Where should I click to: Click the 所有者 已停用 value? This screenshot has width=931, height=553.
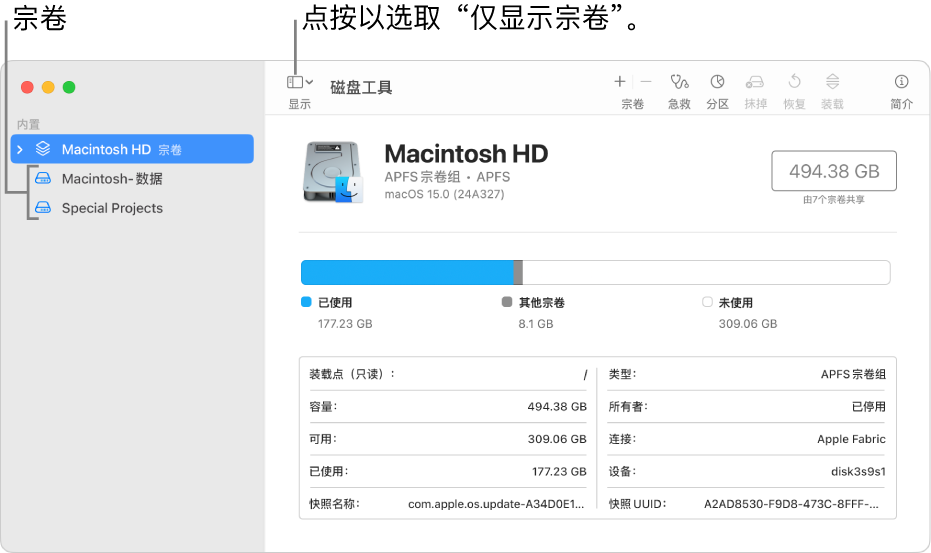869,406
